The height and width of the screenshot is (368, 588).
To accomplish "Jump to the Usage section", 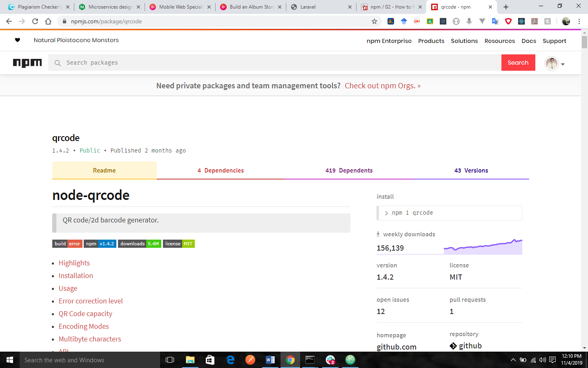I will pos(68,288).
